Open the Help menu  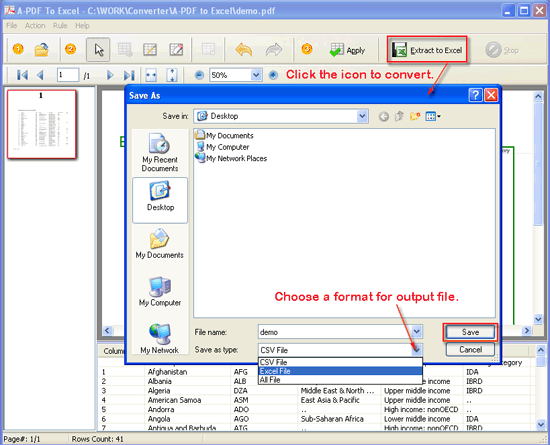[82, 26]
